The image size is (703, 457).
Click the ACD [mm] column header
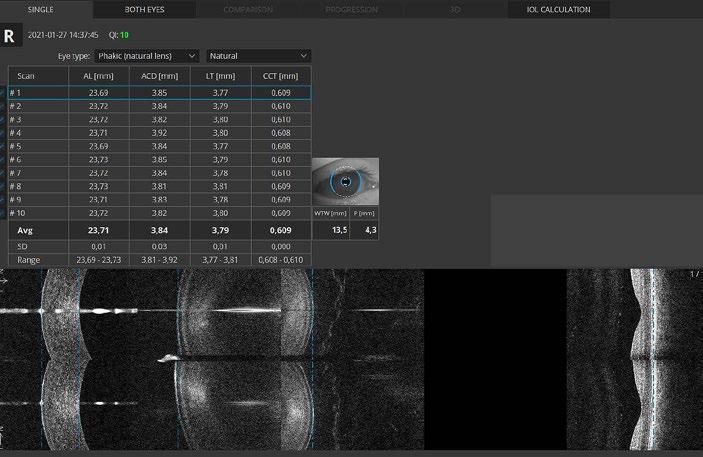(x=160, y=76)
